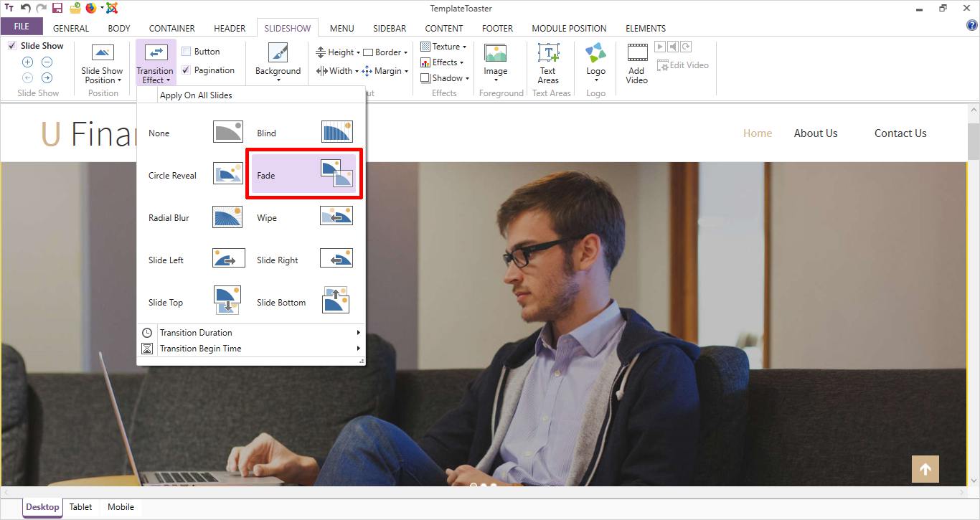The width and height of the screenshot is (980, 520).
Task: Click the scroll-to-top arrow button
Action: coord(925,469)
